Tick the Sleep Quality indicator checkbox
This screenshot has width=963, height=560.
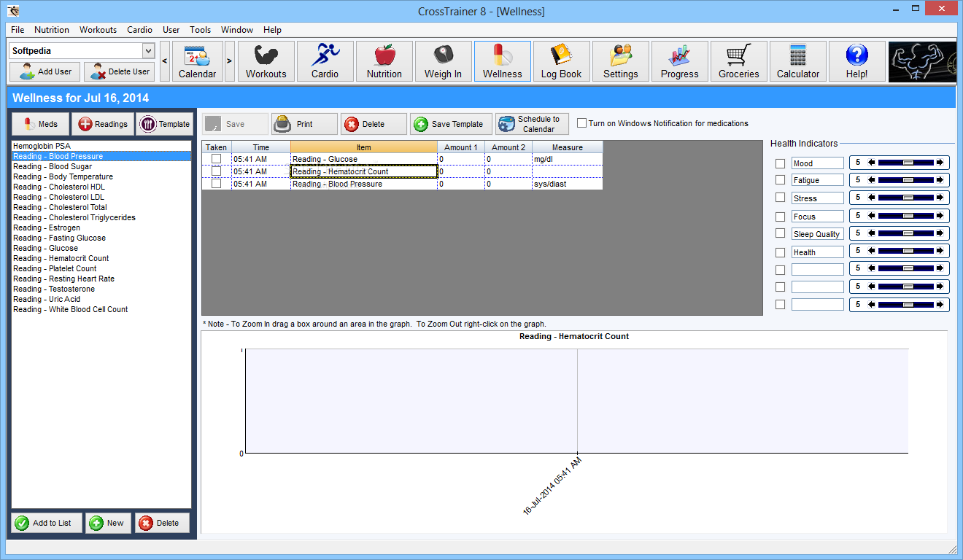pos(781,233)
